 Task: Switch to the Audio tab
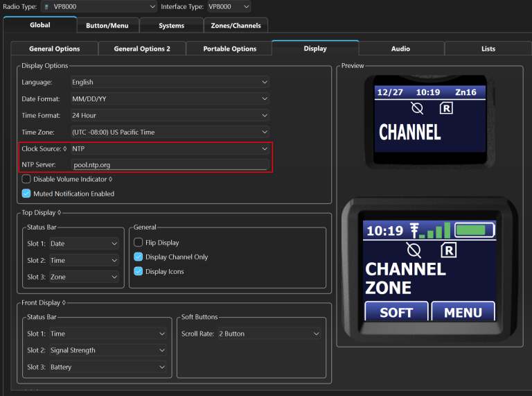click(400, 49)
